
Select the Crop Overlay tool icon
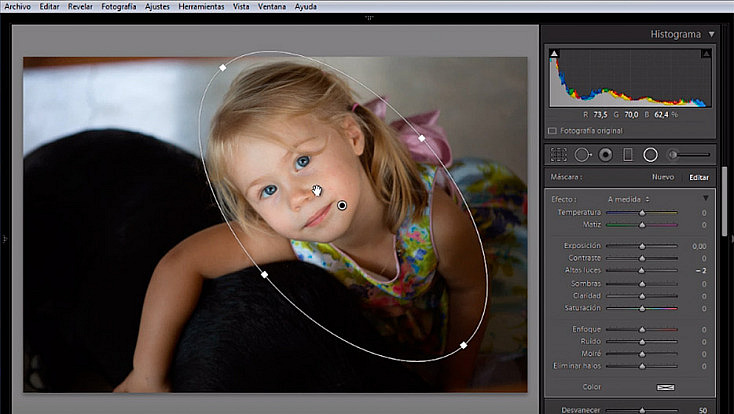558,155
